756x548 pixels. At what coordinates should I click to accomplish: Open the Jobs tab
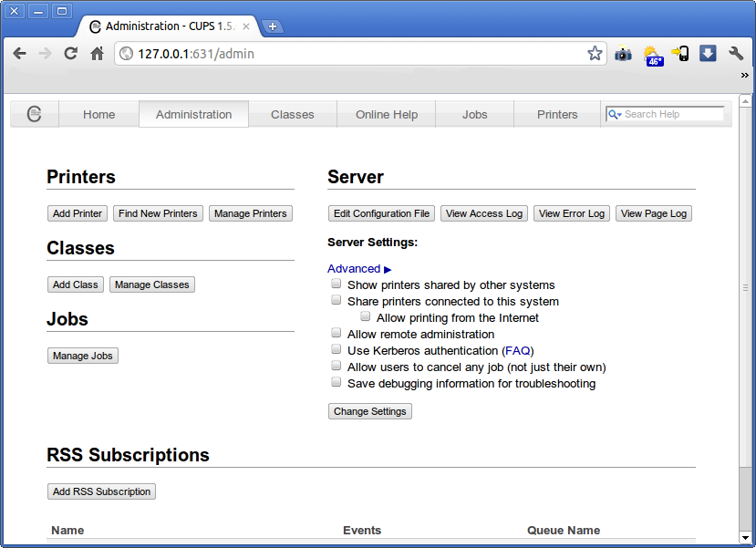pyautogui.click(x=474, y=114)
